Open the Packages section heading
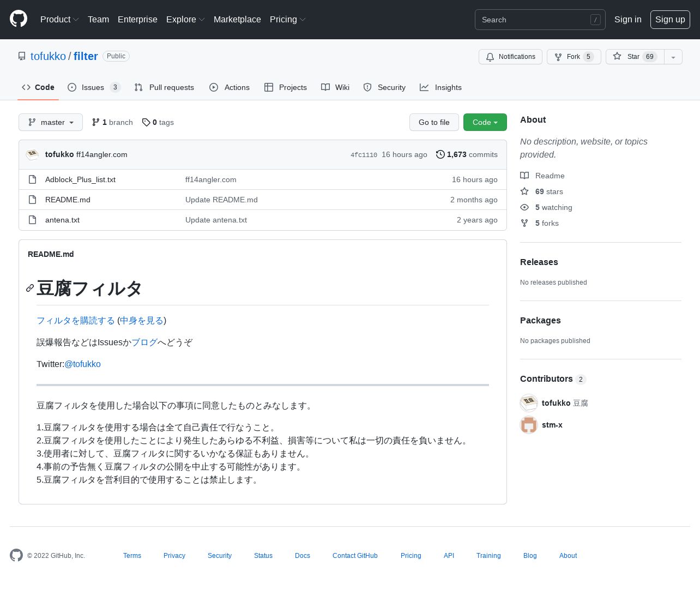Image resolution: width=700 pixels, height=589 pixels. (540, 320)
